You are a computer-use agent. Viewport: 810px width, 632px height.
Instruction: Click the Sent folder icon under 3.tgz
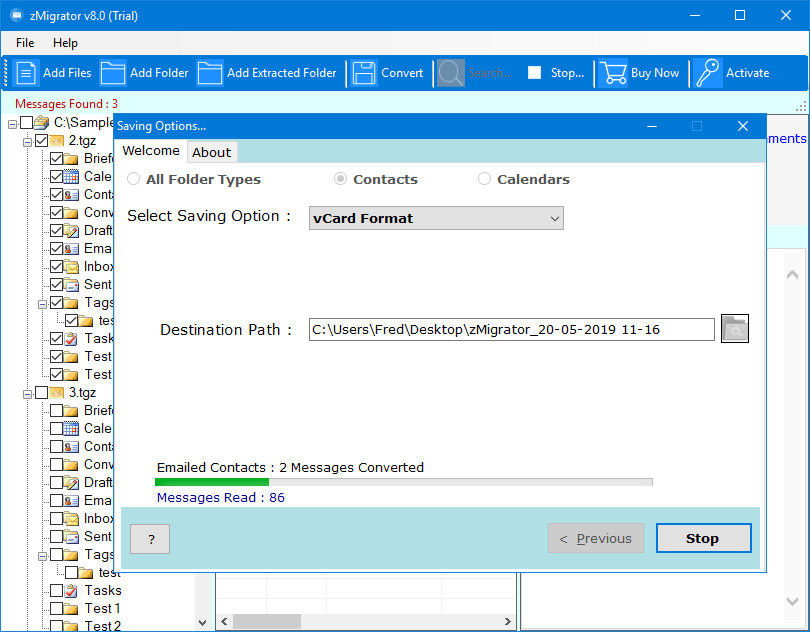(71, 536)
